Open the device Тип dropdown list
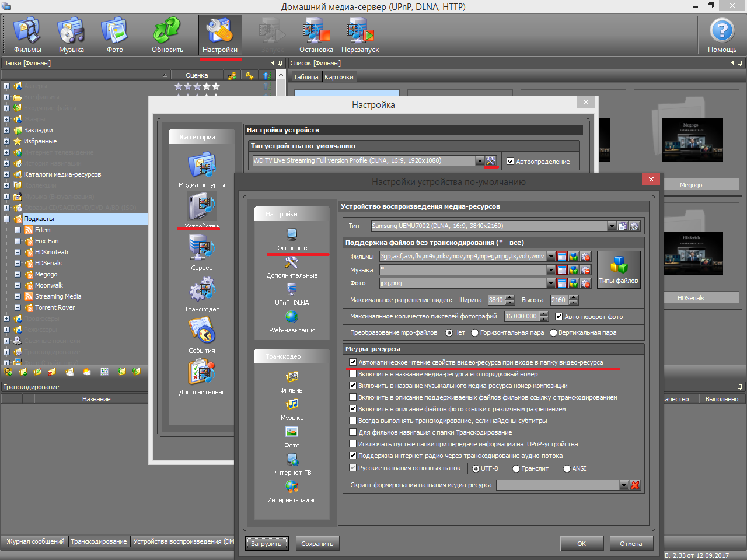747x560 pixels. tap(612, 226)
